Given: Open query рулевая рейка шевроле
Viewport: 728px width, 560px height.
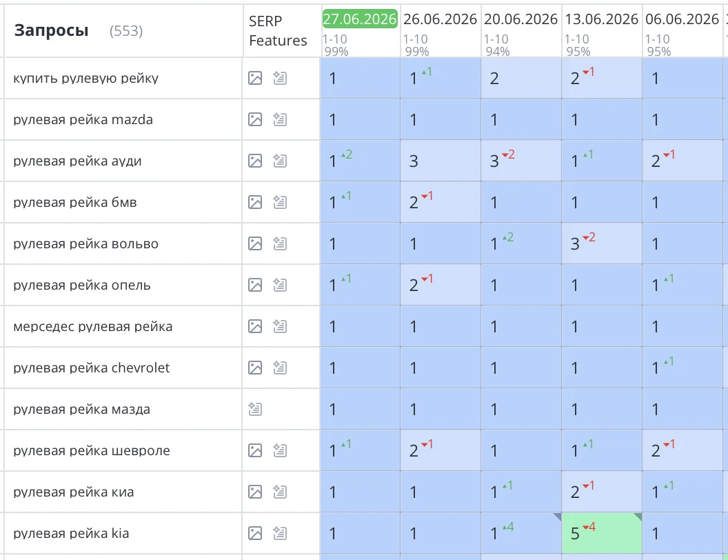Looking at the screenshot, I should (92, 450).
